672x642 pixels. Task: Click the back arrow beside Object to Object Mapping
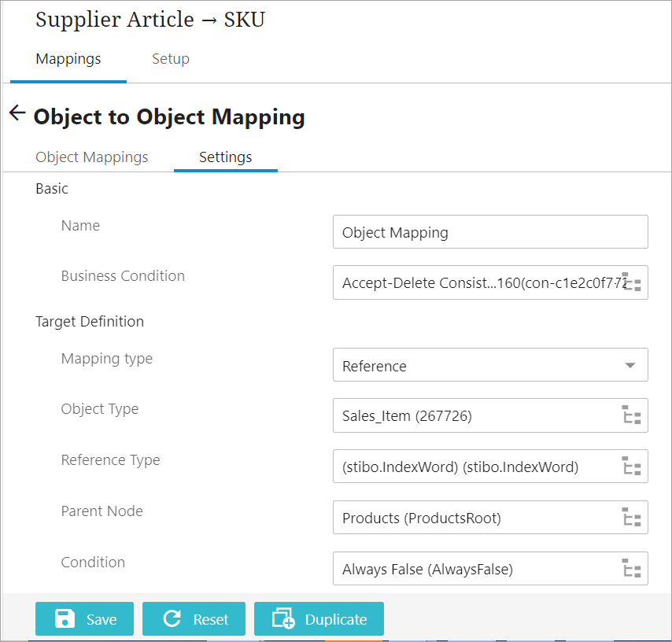point(17,113)
